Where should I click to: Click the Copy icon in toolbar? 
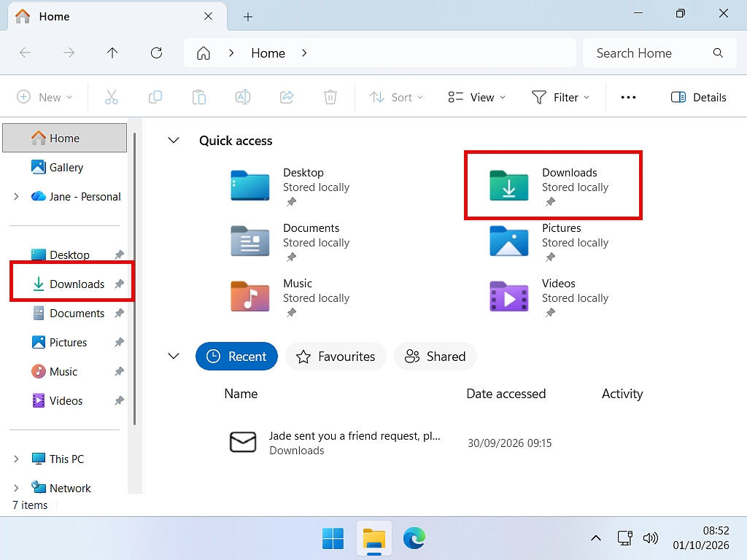click(155, 97)
